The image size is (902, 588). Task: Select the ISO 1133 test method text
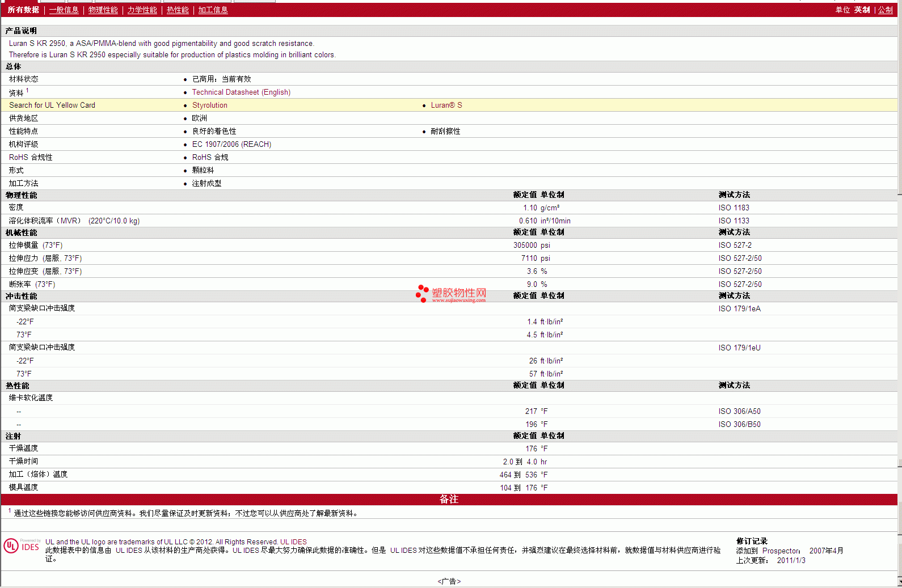(x=734, y=221)
